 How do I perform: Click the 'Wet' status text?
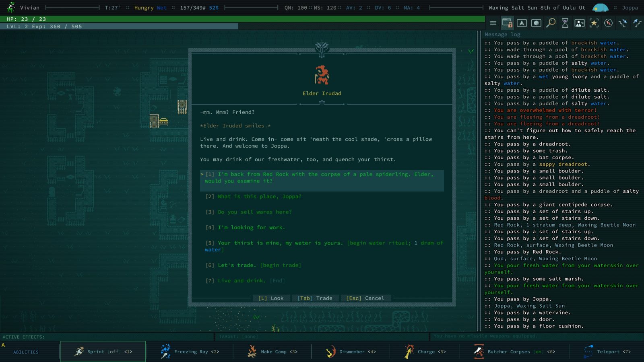coord(161,8)
